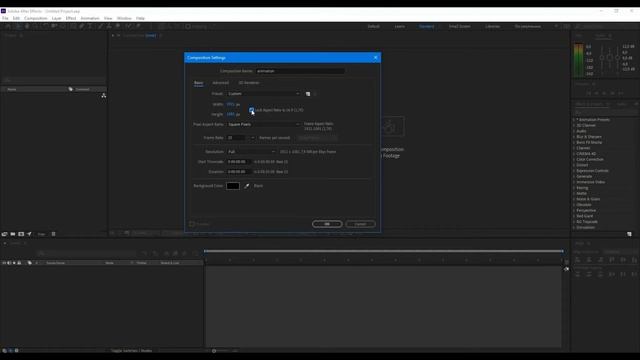640x360 pixels.
Task: Click the first layer-switches pane toggle, bottom left
Action: pos(4,350)
